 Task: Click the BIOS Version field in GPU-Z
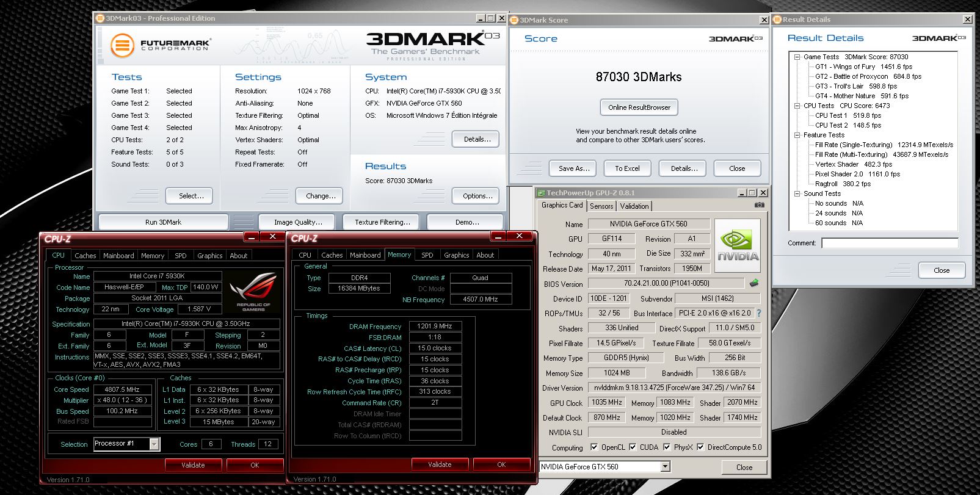(x=666, y=284)
